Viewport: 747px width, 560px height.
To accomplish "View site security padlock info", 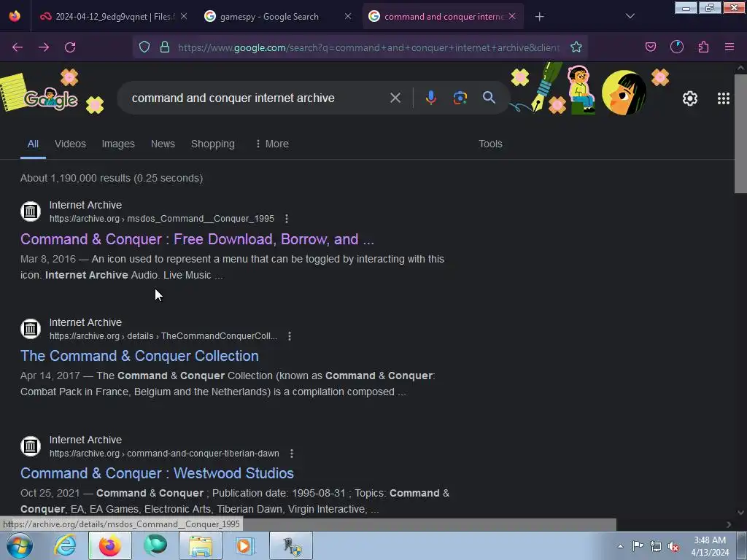I will tap(165, 47).
